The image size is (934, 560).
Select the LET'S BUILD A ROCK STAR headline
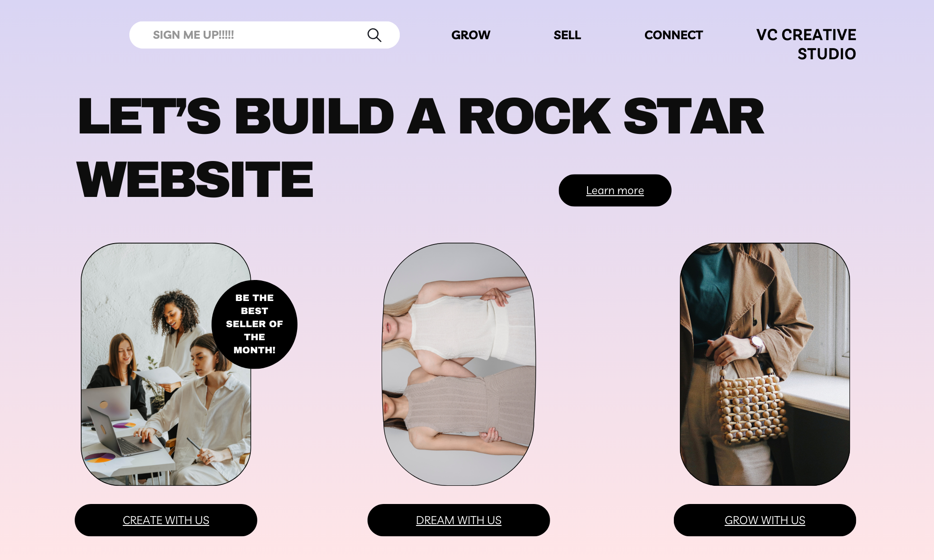pos(421,116)
